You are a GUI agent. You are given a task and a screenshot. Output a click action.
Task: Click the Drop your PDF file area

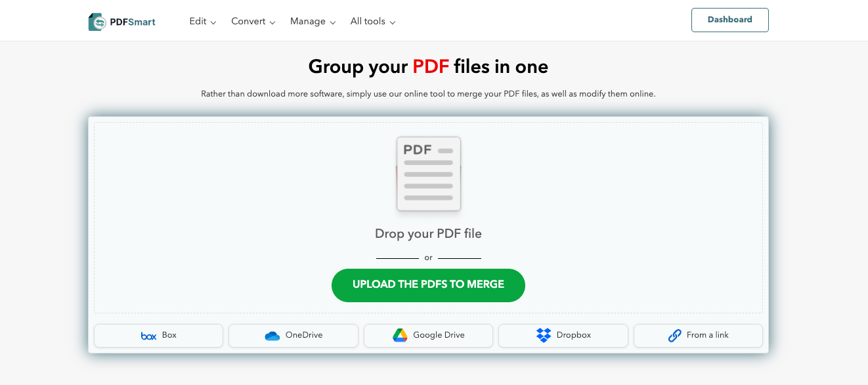pyautogui.click(x=428, y=234)
